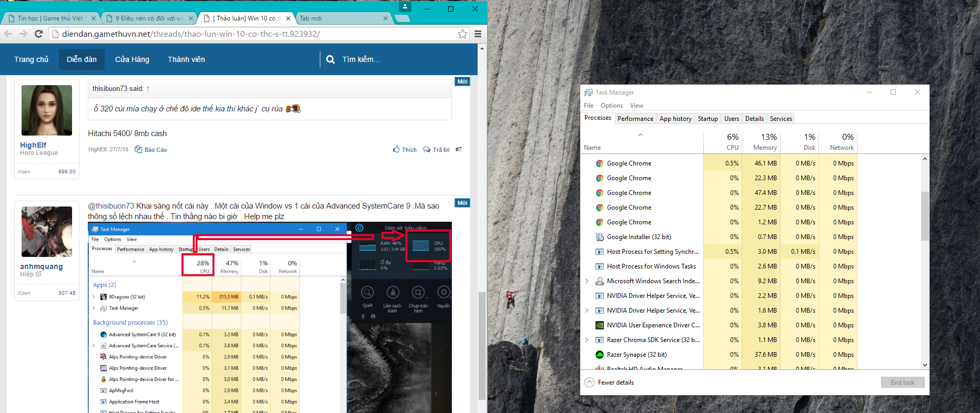Switch to Task Manager Details tab
The image size is (980, 413).
(754, 119)
